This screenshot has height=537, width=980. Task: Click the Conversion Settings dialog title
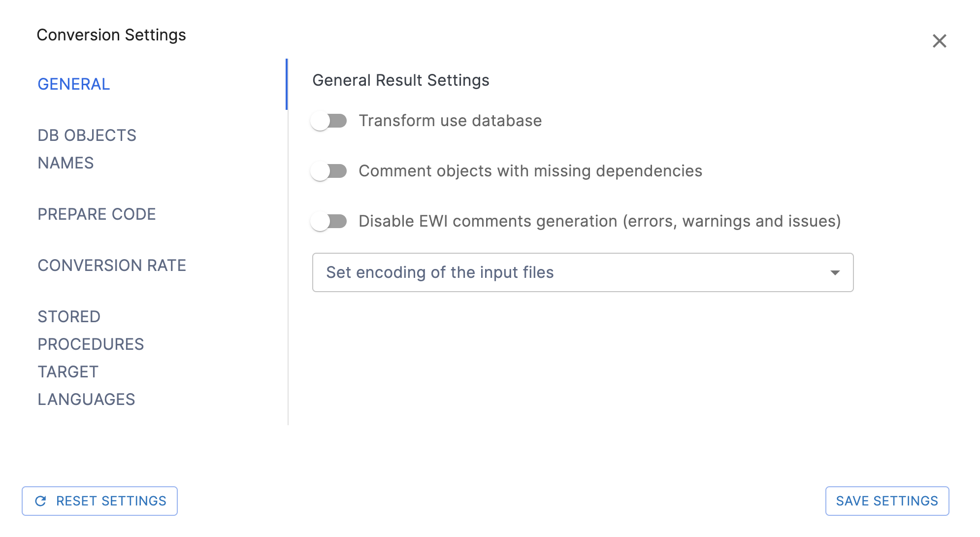point(111,35)
